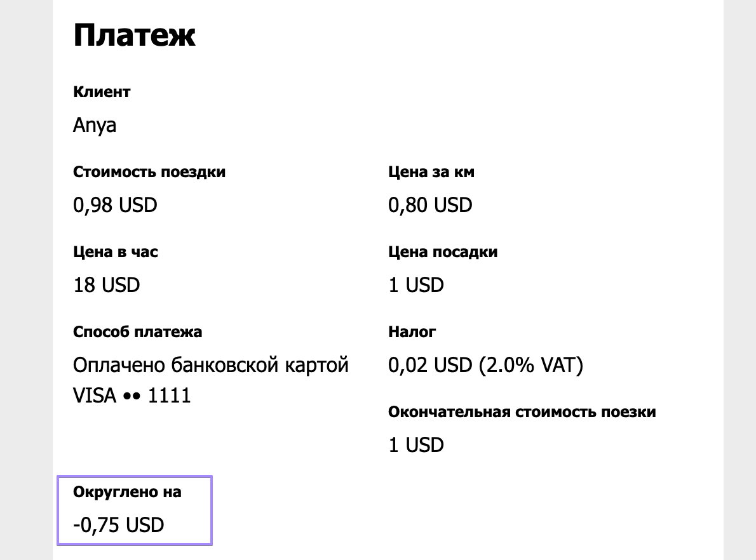Screen dimensions: 756x560
Task: Click the Цена посадки label
Action: click(442, 252)
